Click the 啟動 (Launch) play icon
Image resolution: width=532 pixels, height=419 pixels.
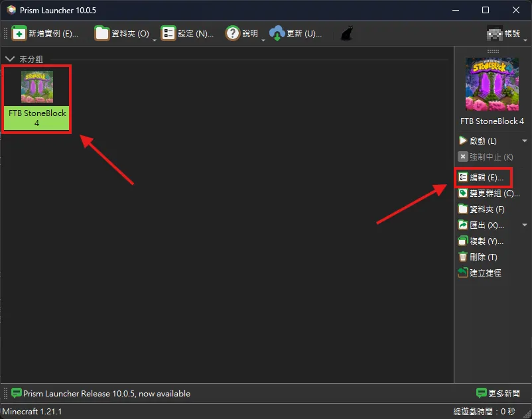463,141
